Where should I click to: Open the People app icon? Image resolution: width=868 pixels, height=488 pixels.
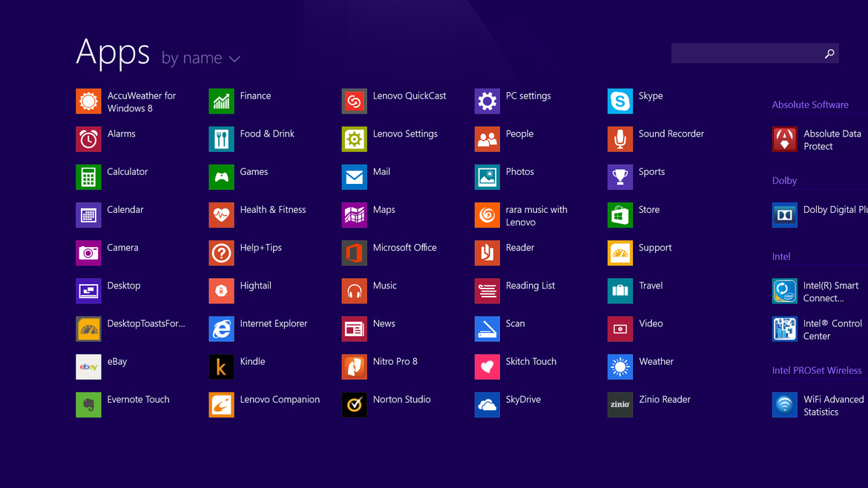(487, 139)
